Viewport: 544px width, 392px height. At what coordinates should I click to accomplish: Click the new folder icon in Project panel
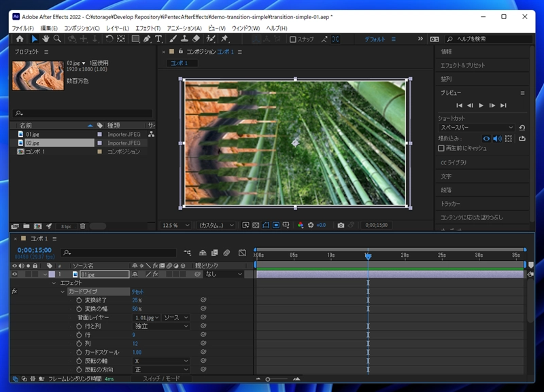point(27,226)
